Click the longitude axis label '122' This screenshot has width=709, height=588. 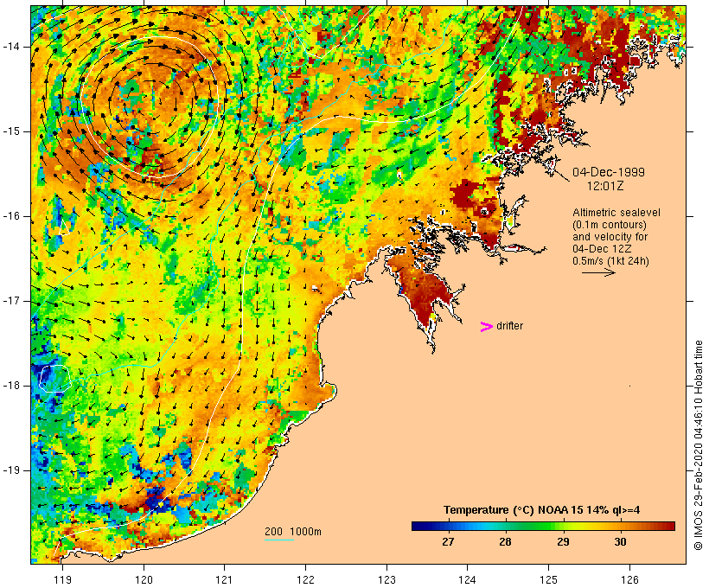click(x=306, y=579)
